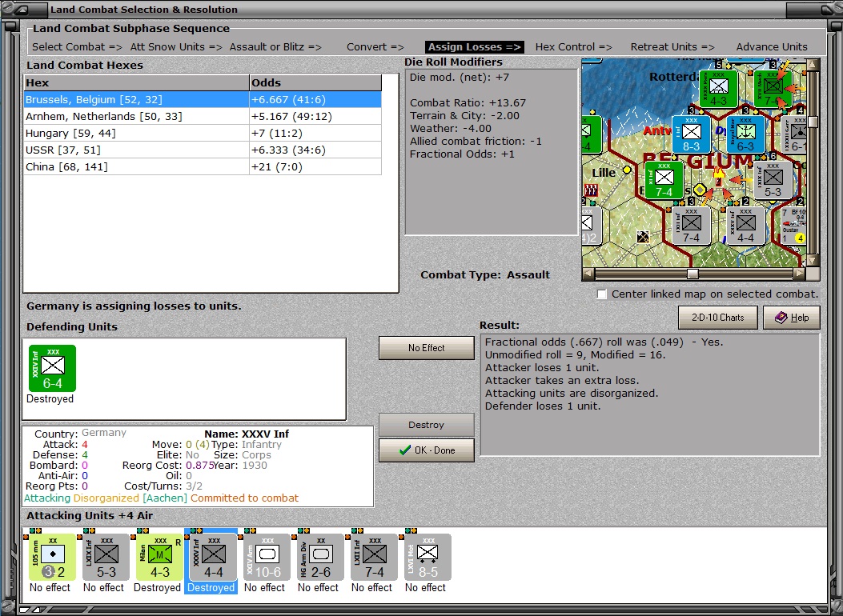
Task: Click the grey XIX Inf 5-3 unit on map
Action: click(x=773, y=180)
